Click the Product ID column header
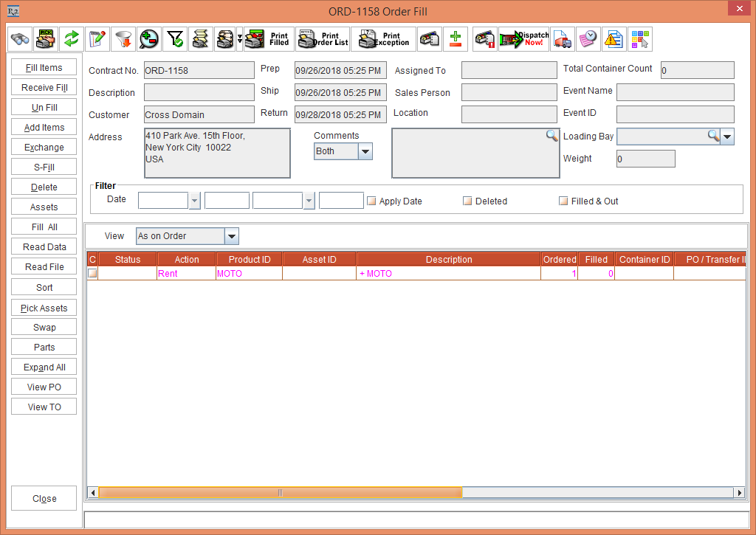The width and height of the screenshot is (756, 535). 250,259
